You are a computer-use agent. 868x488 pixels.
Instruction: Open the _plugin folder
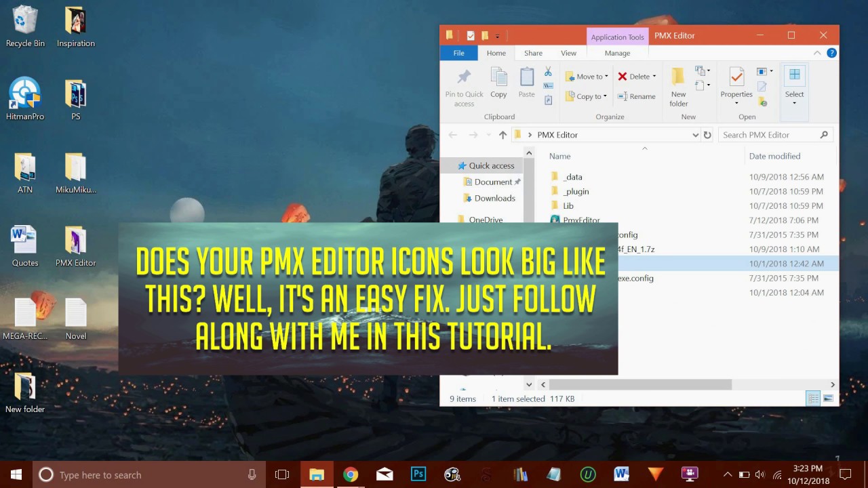pos(576,191)
